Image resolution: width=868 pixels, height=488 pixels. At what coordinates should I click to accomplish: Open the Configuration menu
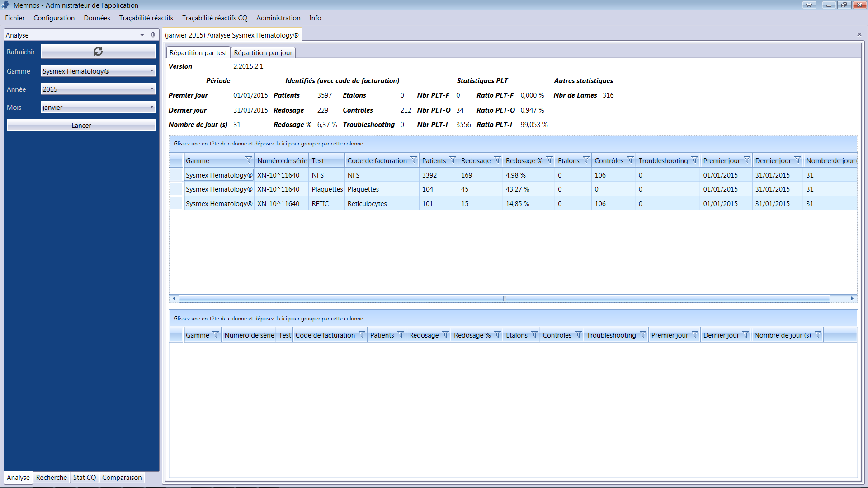click(x=54, y=18)
